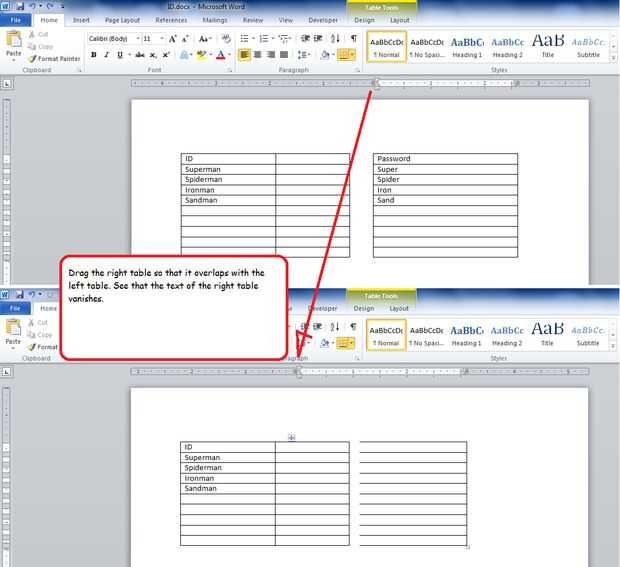Toggle Superscript in the upper window
This screenshot has width=620, height=567.
tap(166, 55)
